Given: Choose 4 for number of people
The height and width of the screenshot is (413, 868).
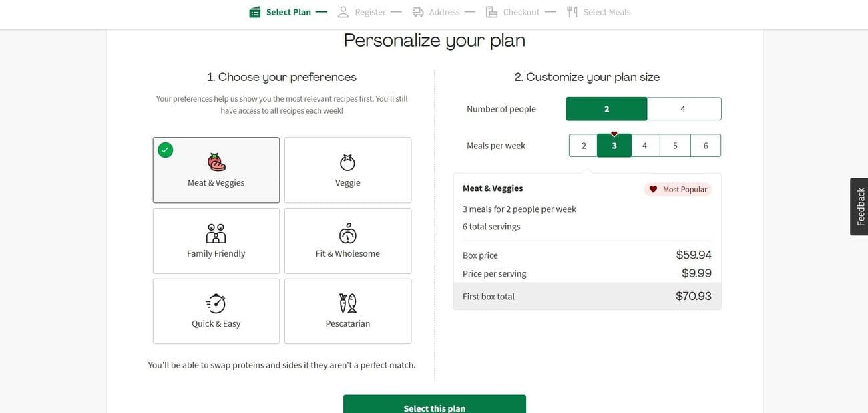Looking at the screenshot, I should point(683,109).
